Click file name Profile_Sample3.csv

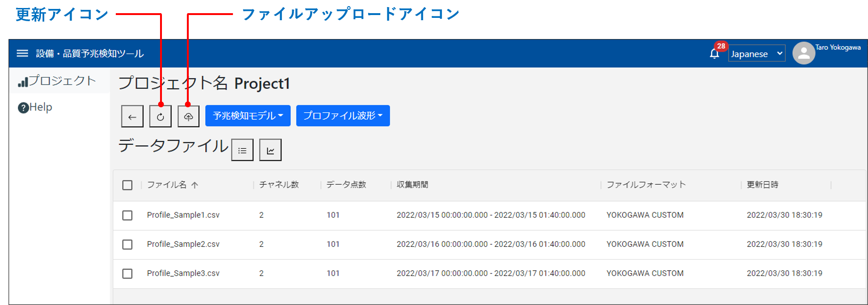[183, 273]
